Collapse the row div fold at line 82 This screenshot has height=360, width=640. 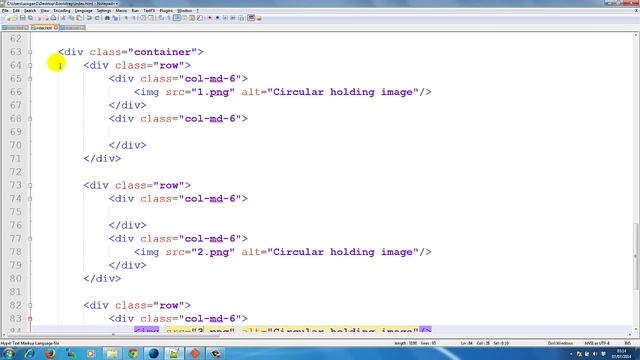pyautogui.click(x=30, y=305)
